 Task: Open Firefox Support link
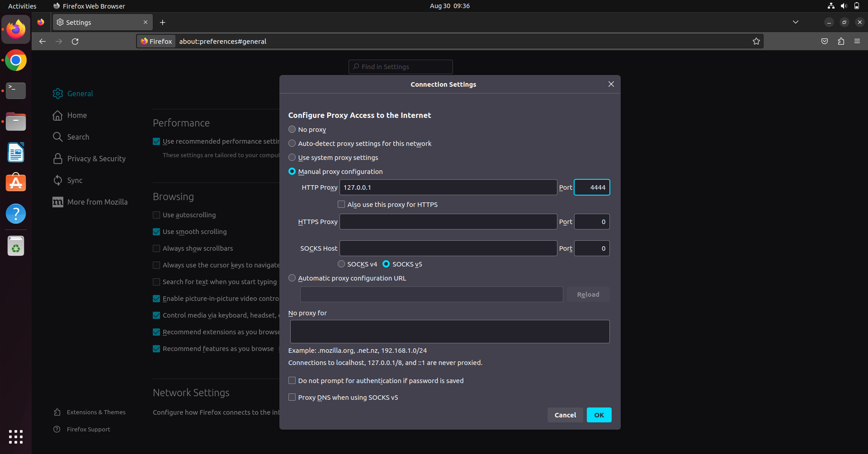[x=88, y=429]
